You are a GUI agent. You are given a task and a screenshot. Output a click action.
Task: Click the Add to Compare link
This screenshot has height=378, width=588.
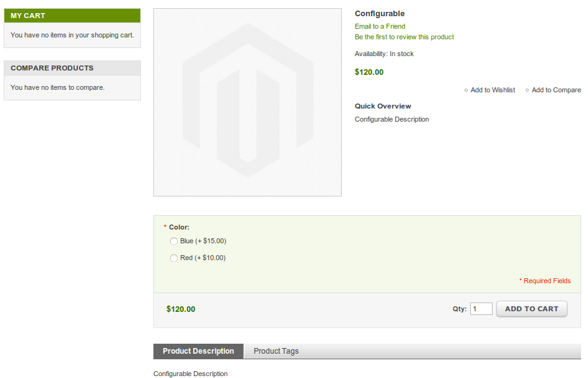tap(556, 90)
